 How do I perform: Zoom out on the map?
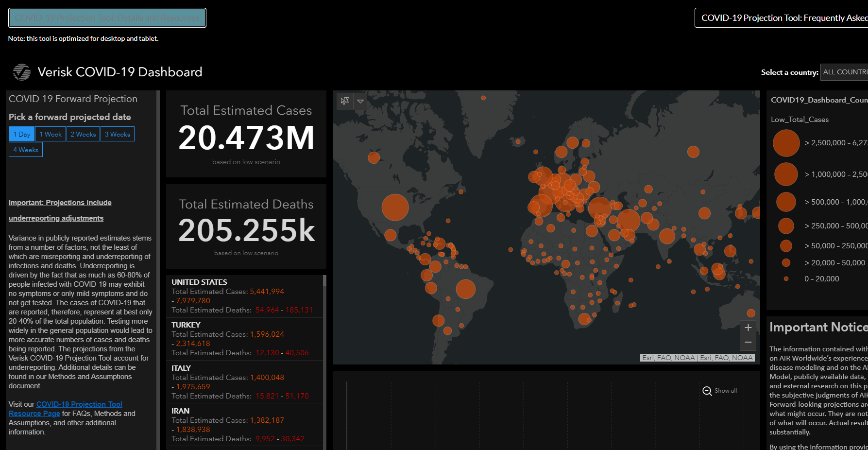(x=748, y=343)
